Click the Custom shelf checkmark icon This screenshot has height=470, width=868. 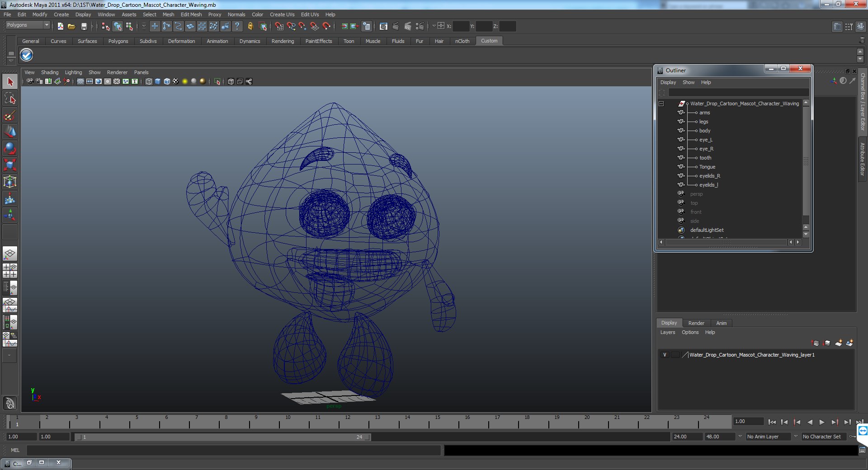point(27,55)
